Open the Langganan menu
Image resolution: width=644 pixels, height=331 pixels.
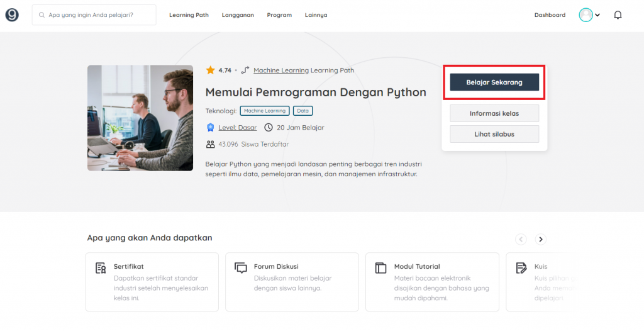[x=238, y=15]
